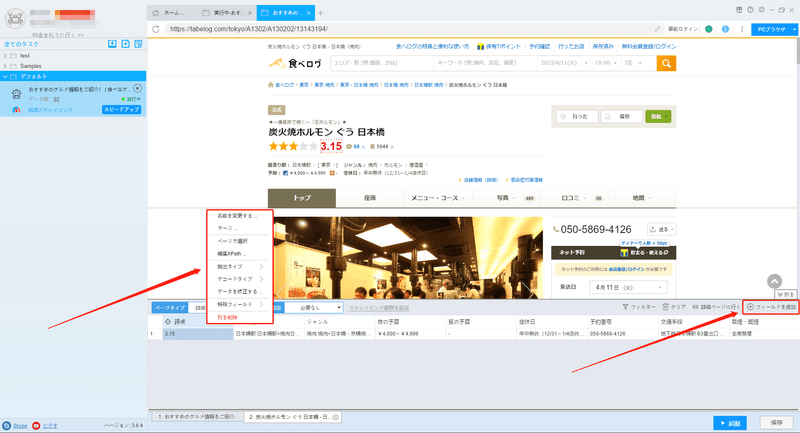Click the blue round icon next to the shield
This screenshot has width=800, height=433.
point(726,29)
